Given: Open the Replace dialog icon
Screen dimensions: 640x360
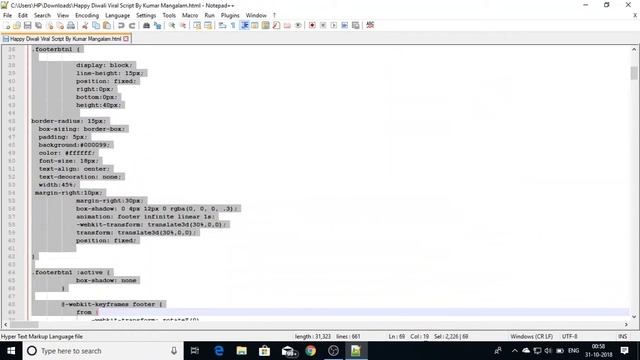Looking at the screenshot, I should pos(157,25).
